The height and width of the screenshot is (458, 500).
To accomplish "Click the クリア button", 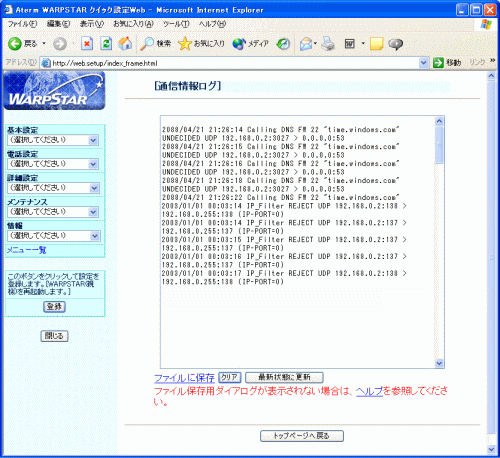I will click(230, 377).
